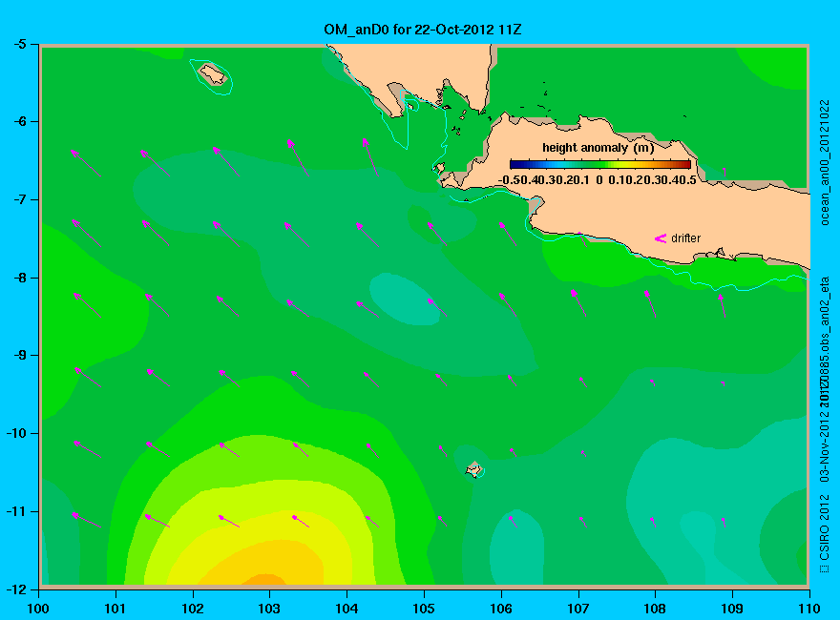Image resolution: width=840 pixels, height=620 pixels.
Task: Click the y-axis label '-8'
Action: pyautogui.click(x=19, y=278)
